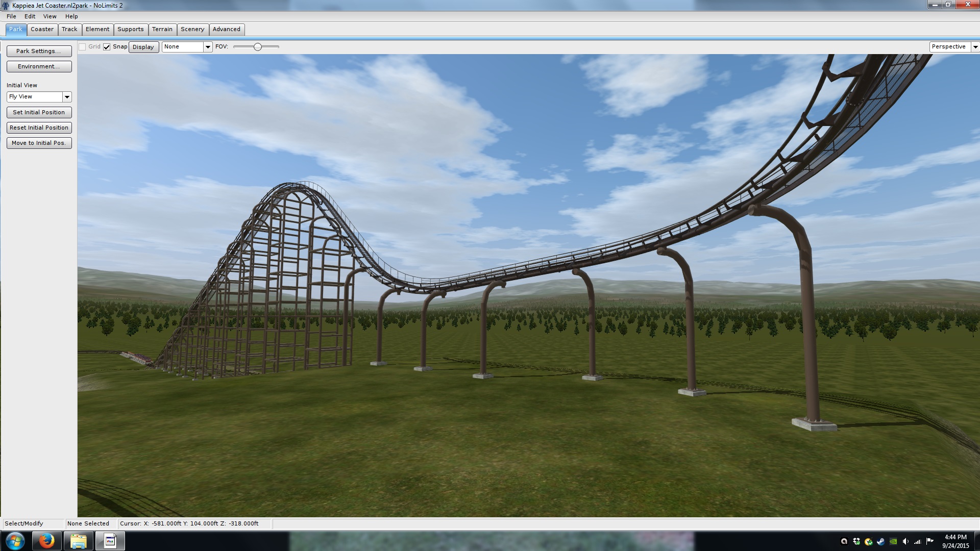
Task: Open the Perspective view dropdown
Action: [x=975, y=47]
